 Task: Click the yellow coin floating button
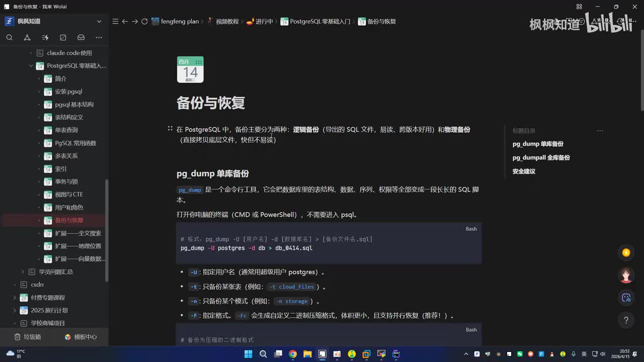coord(626,253)
